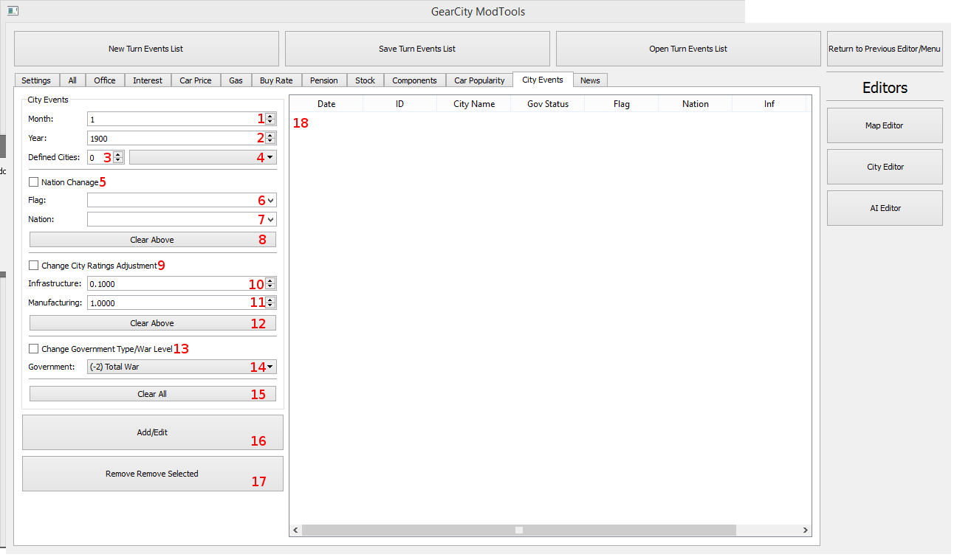Viewport: 957px width, 560px height.
Task: Click the horizontal scrollbar handle in table
Action: click(x=519, y=530)
